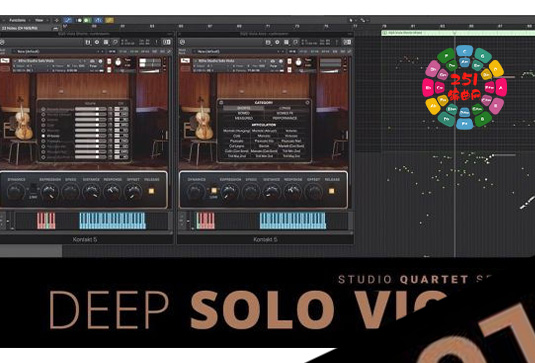Choose the Pizzicato articulation
This screenshot has height=363, width=535.
[236, 141]
